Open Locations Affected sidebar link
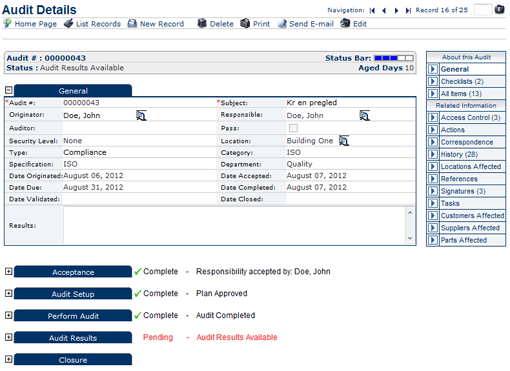510x371 pixels. tap(471, 167)
